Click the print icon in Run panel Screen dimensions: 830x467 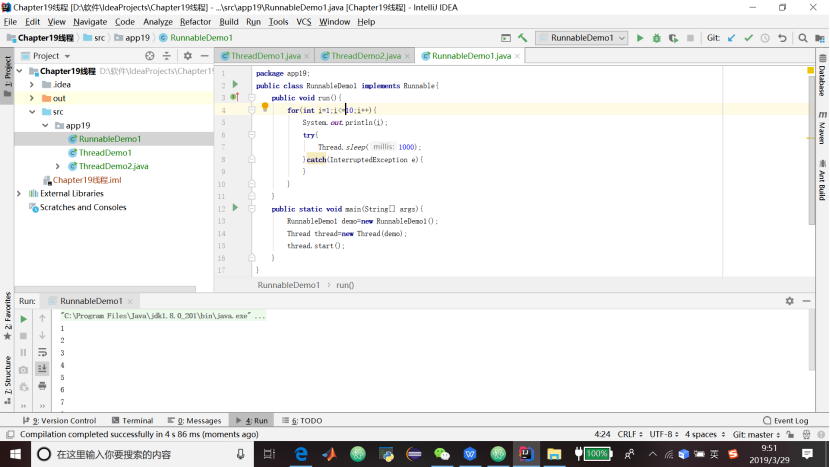tap(42, 386)
